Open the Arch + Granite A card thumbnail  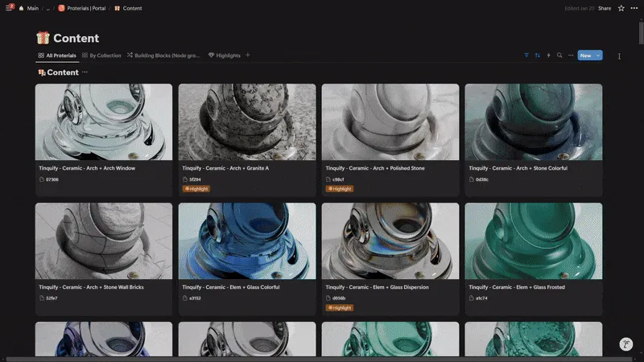point(247,122)
